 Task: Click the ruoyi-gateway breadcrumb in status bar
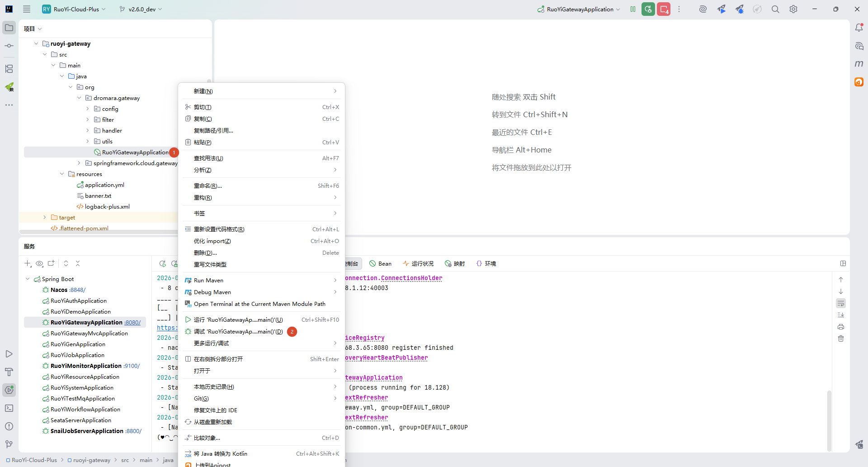click(x=91, y=460)
